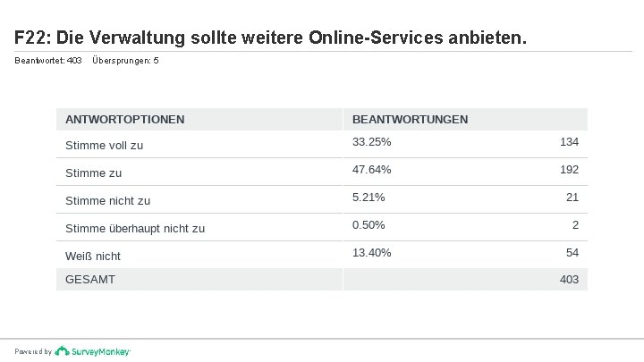Click the GESAMT total row label
Screen dimensions: 644x362
(x=90, y=280)
